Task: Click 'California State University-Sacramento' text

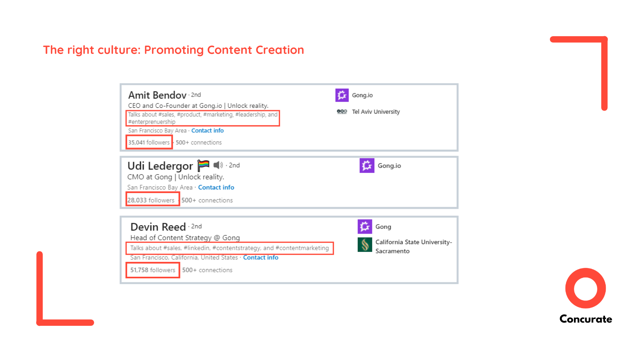Action: (x=414, y=247)
